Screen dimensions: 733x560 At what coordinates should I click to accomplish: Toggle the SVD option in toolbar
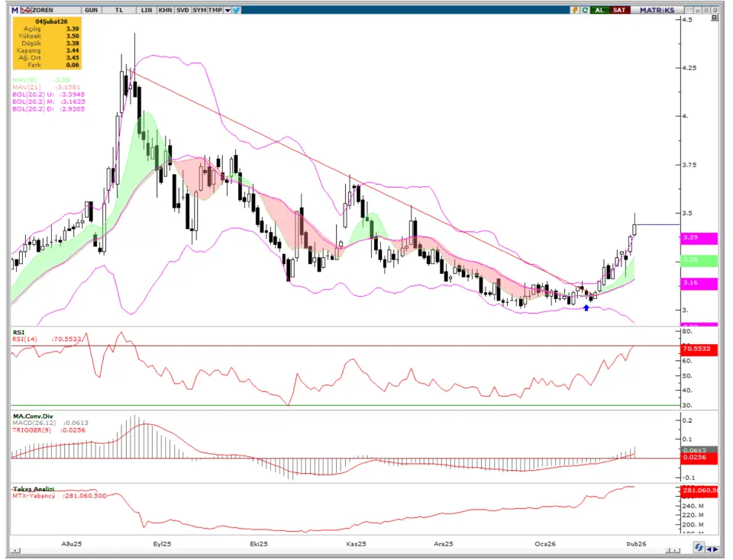[182, 10]
